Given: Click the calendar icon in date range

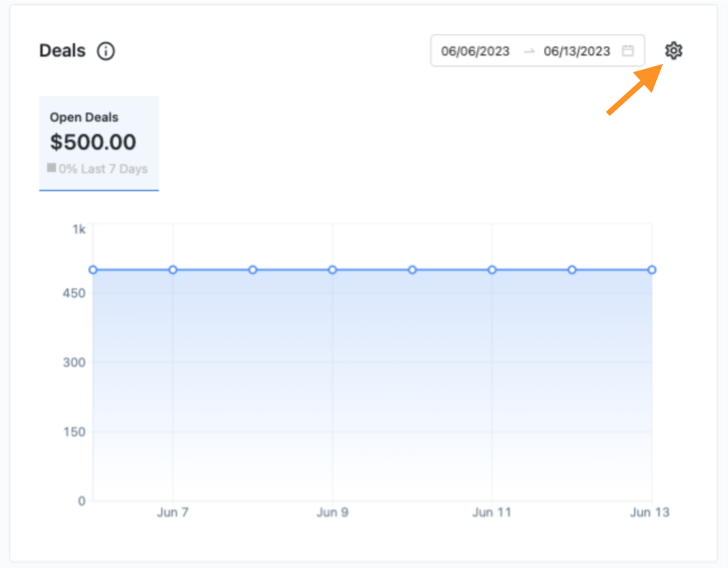Looking at the screenshot, I should [x=628, y=51].
